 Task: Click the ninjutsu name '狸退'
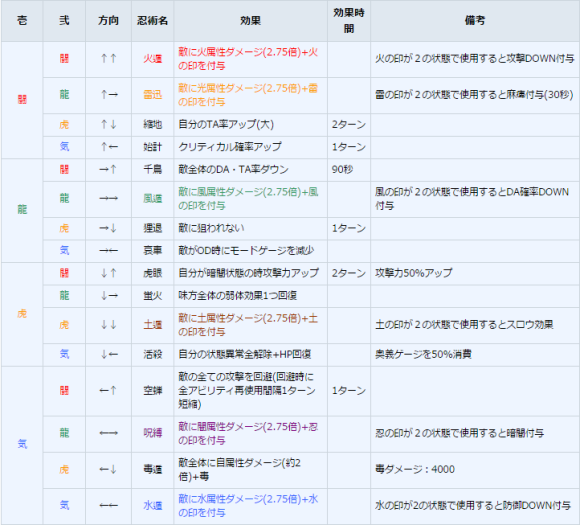[152, 228]
